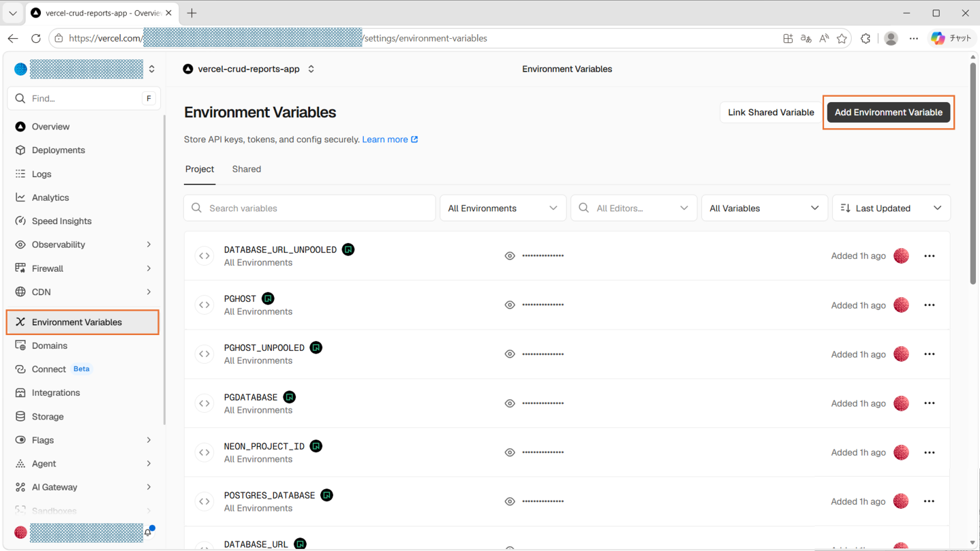Click Add Environment Variable button

(x=889, y=112)
